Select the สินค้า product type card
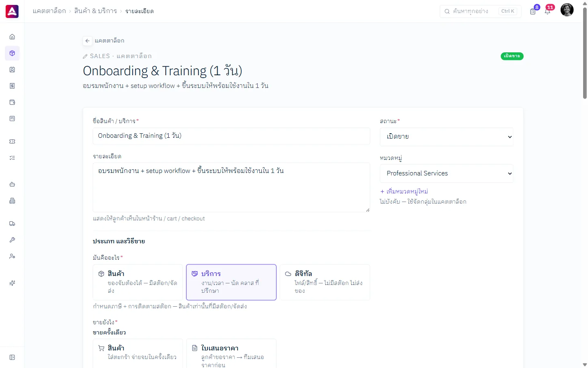The image size is (588, 368). coord(138,282)
